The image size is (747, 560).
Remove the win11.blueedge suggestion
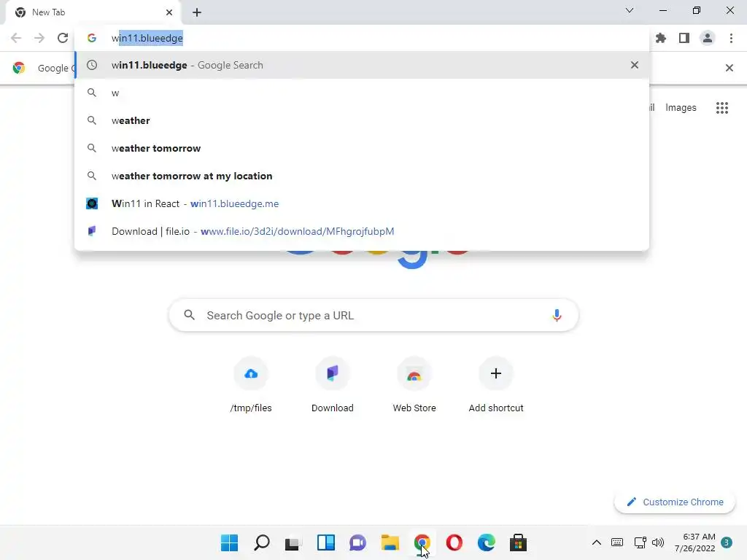pyautogui.click(x=635, y=65)
